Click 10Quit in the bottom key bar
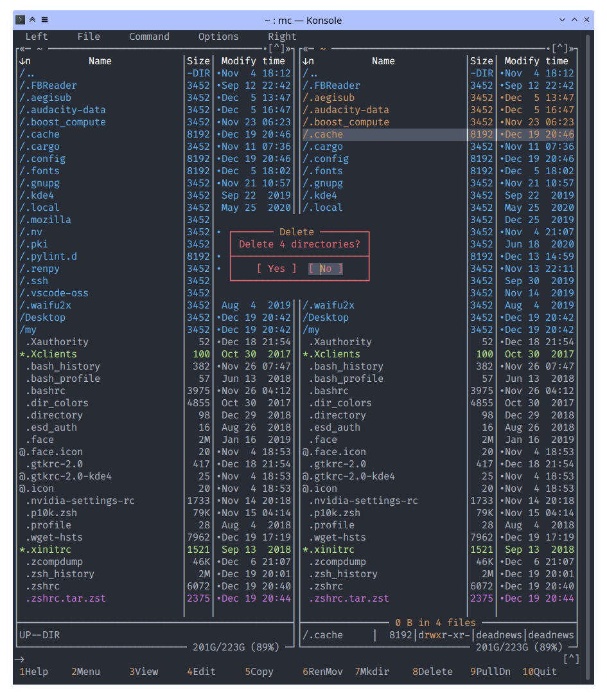 click(x=539, y=672)
